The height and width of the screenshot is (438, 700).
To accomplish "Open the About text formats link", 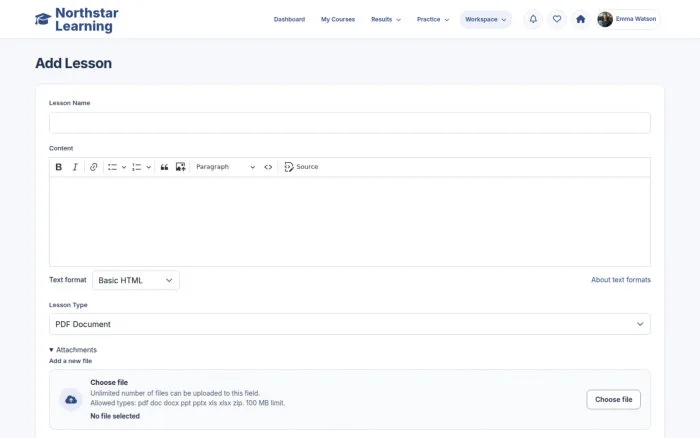I will pyautogui.click(x=621, y=280).
